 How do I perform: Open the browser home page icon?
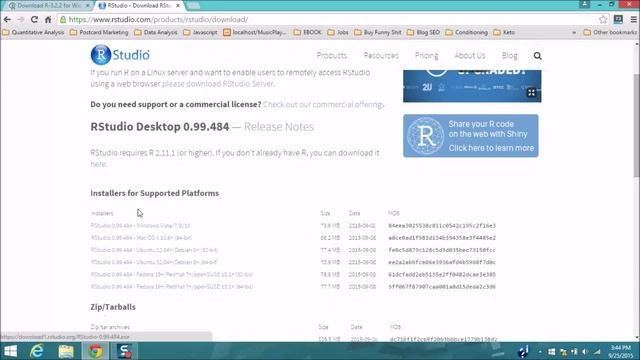48,20
